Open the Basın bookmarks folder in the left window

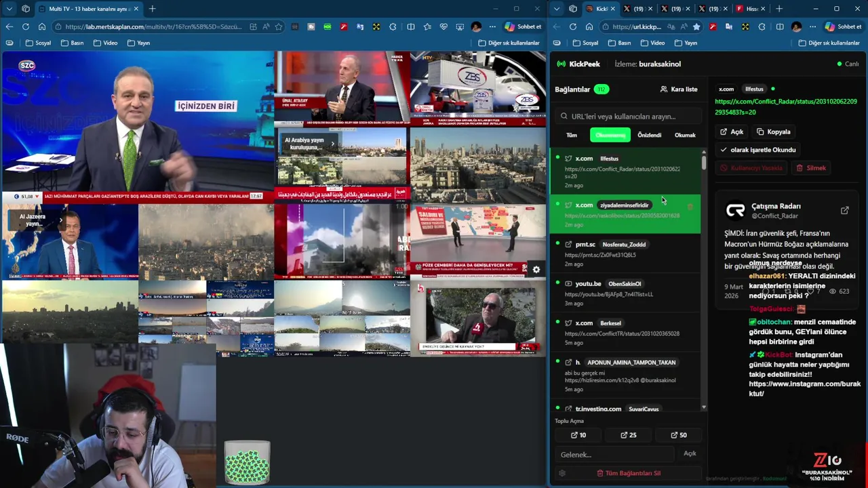click(x=73, y=43)
